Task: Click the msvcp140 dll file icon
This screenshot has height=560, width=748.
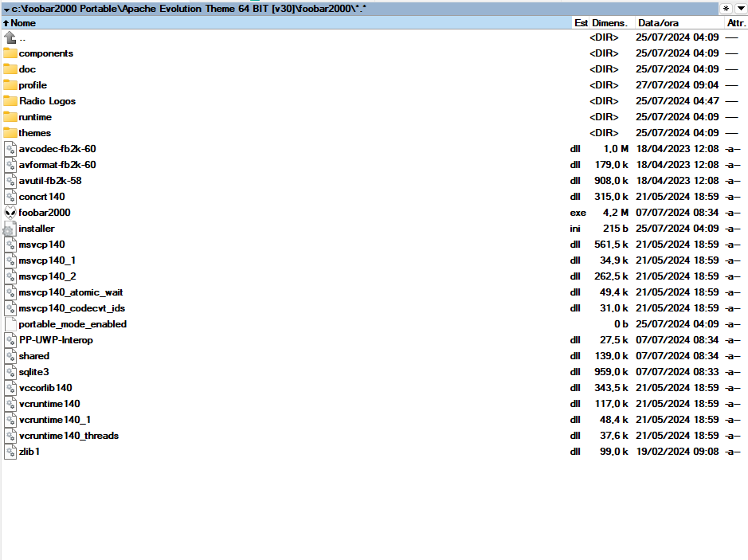Action: [10, 245]
